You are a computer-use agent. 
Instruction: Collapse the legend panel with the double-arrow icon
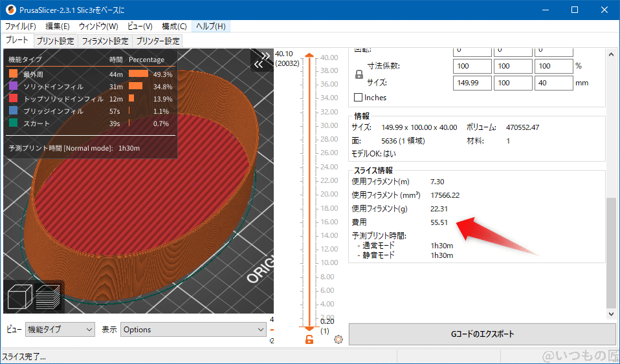260,64
